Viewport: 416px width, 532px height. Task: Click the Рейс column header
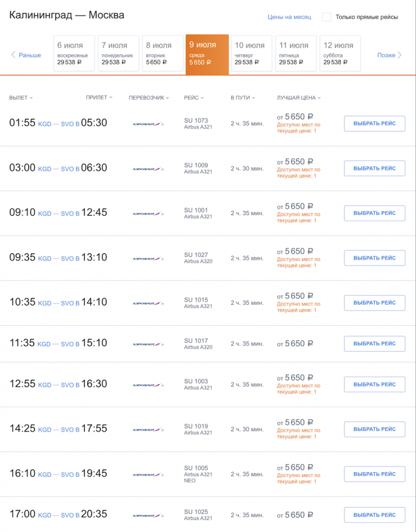[194, 98]
